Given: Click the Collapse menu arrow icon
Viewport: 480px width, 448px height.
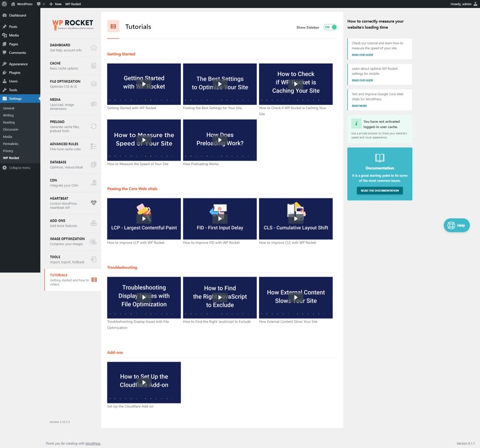Looking at the screenshot, I should click(x=5, y=168).
